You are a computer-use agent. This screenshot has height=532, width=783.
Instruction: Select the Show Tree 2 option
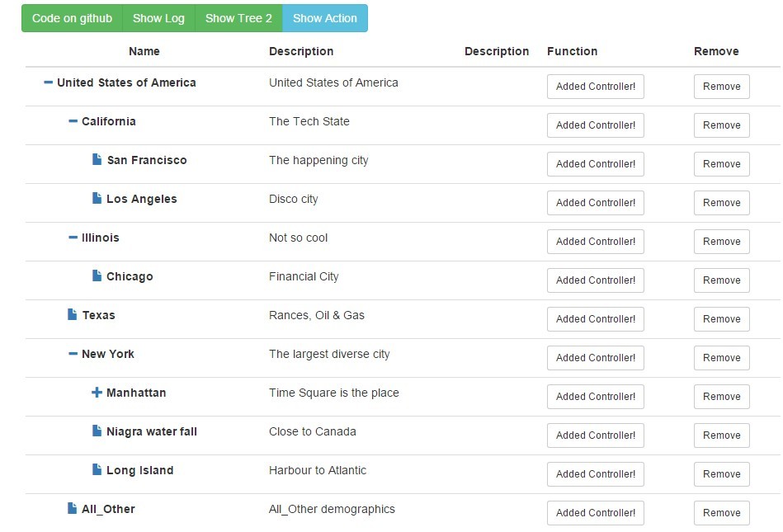[x=238, y=16]
